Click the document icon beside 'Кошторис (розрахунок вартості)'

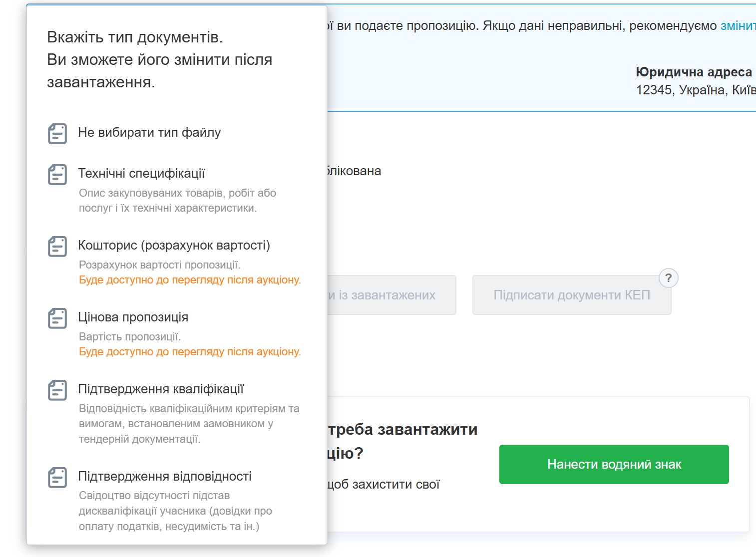(x=57, y=247)
